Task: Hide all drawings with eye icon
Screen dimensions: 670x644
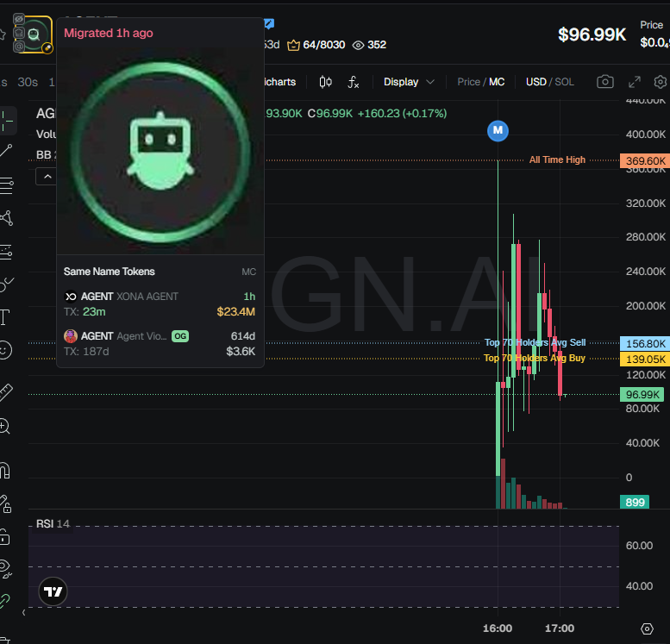Action: point(5,568)
